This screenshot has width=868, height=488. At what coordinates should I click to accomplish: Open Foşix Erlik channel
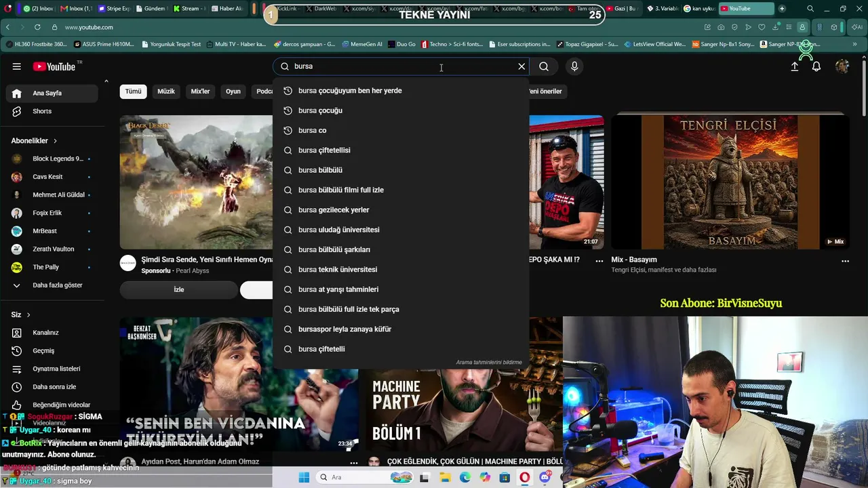point(53,213)
